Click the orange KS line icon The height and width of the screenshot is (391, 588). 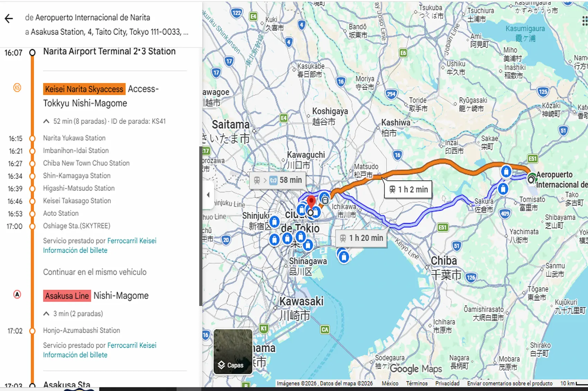pyautogui.click(x=17, y=88)
